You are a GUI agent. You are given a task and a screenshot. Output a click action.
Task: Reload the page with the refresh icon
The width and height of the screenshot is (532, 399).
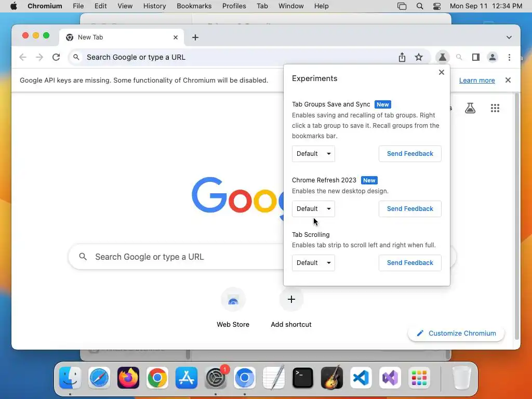56,57
